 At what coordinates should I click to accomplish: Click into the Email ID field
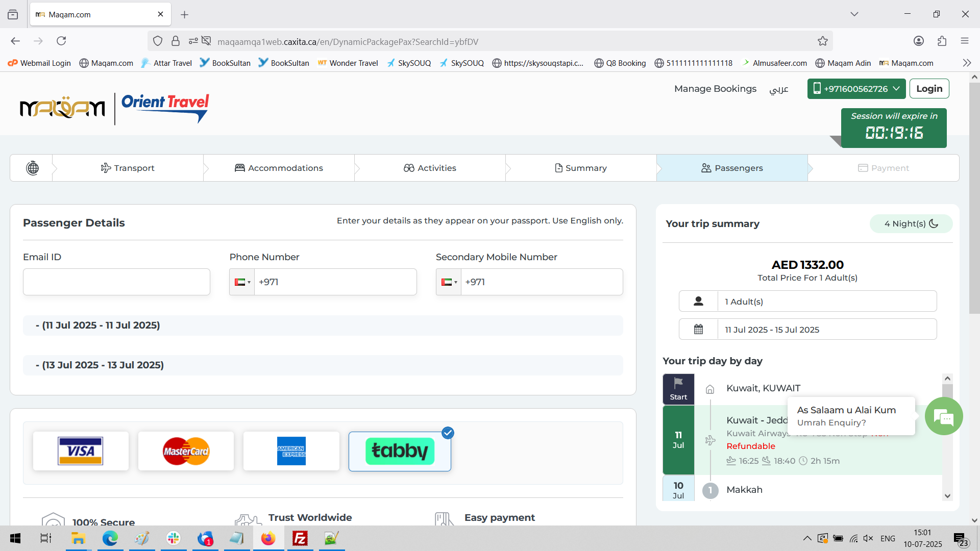click(x=116, y=282)
